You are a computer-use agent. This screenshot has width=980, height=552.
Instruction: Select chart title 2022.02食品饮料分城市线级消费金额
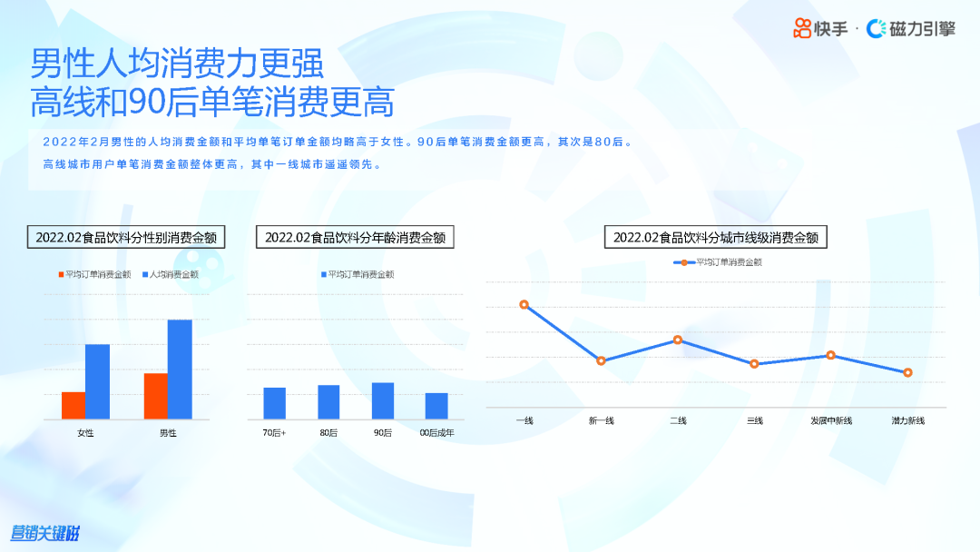pyautogui.click(x=716, y=238)
